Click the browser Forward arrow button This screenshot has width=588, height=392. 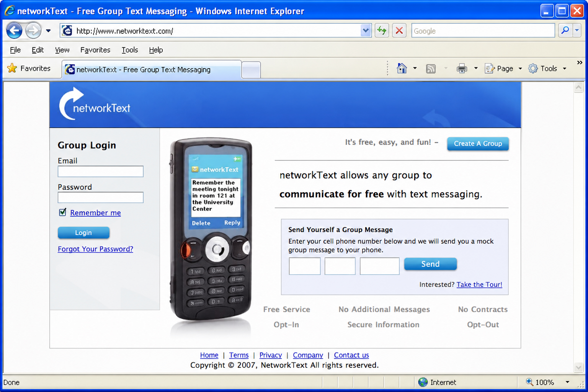coord(33,31)
